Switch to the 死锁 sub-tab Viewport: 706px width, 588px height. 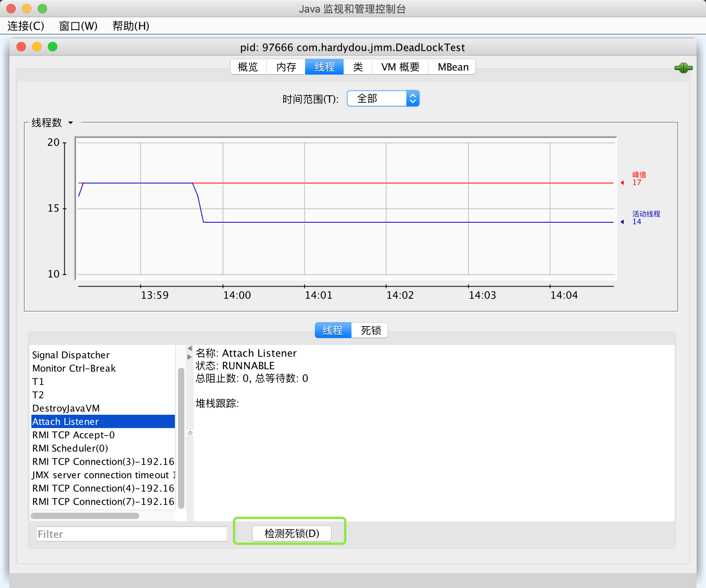(369, 330)
